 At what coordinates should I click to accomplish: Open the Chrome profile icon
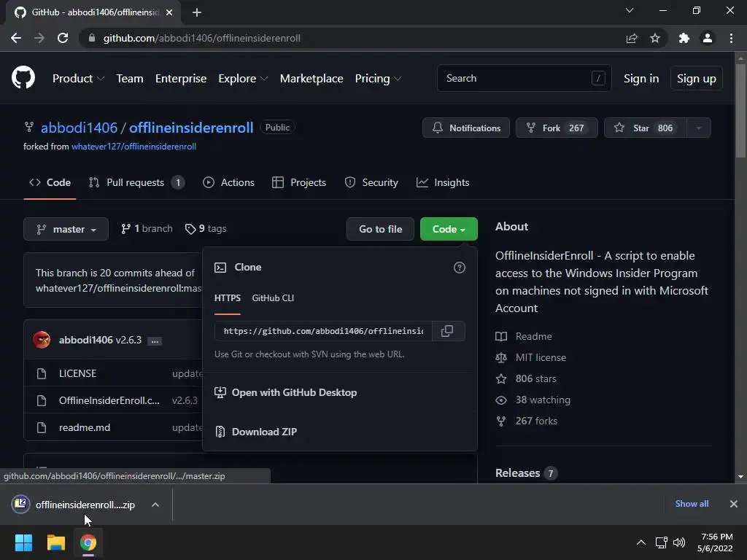click(708, 38)
